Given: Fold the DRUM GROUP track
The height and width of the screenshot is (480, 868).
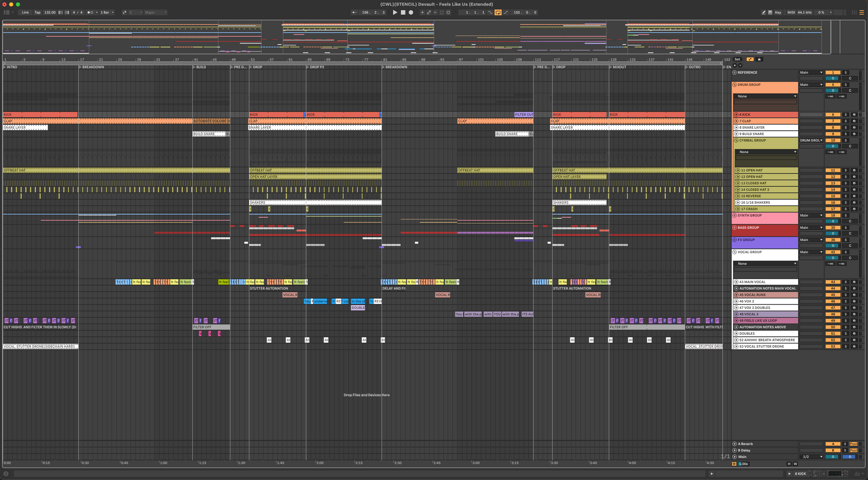Looking at the screenshot, I should 734,85.
